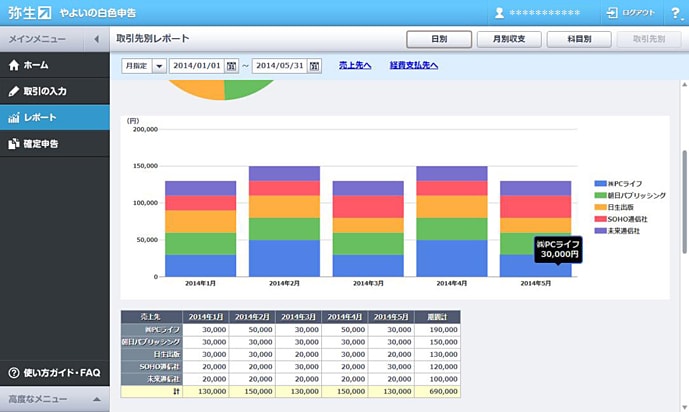
Task: Jump to 経費支払先へ link
Action: [413, 65]
